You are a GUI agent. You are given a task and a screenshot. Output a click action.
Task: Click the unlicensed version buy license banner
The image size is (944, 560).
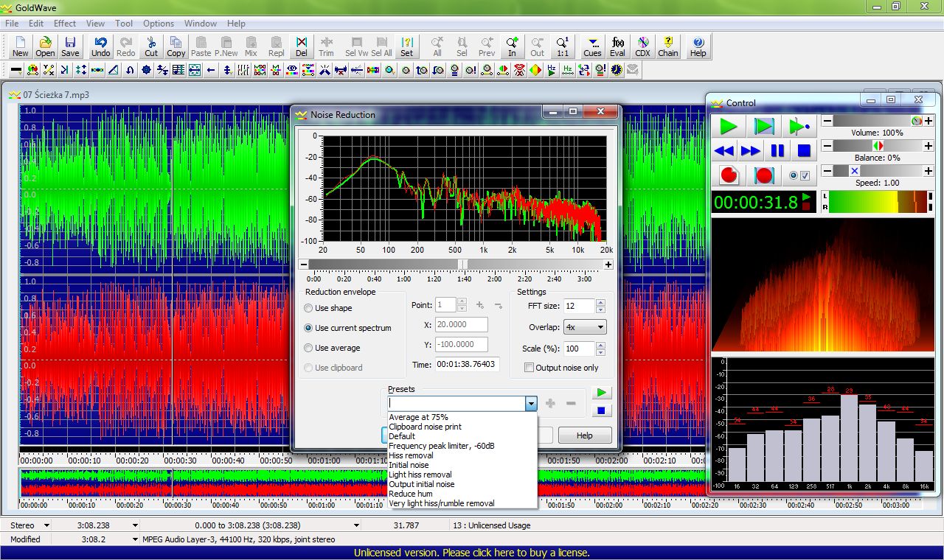click(x=472, y=553)
